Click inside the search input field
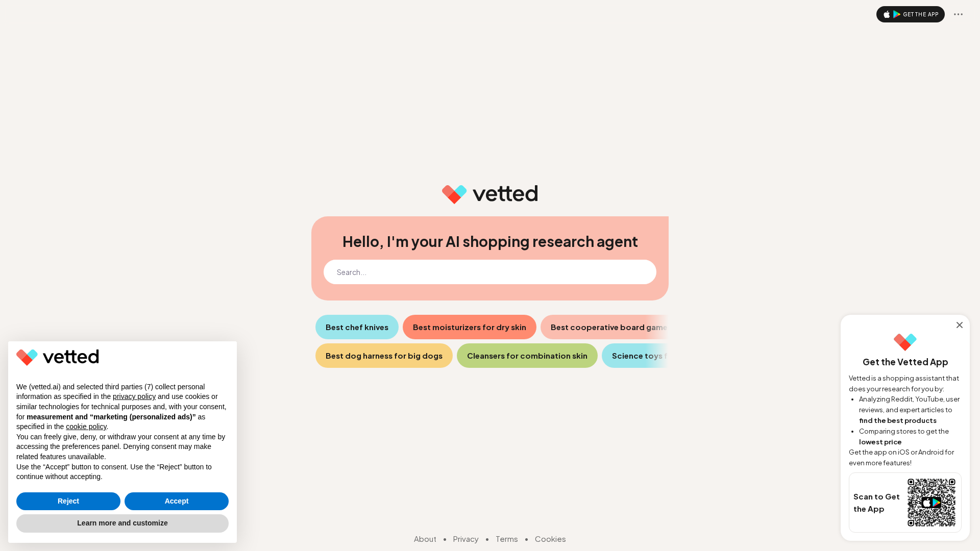Screen dimensions: 980x551 (489, 272)
